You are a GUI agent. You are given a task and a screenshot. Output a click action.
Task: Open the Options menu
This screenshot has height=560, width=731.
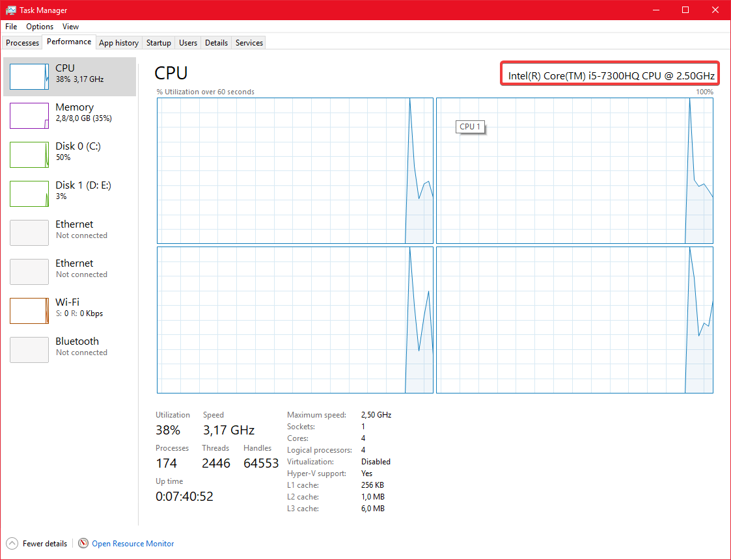point(40,27)
